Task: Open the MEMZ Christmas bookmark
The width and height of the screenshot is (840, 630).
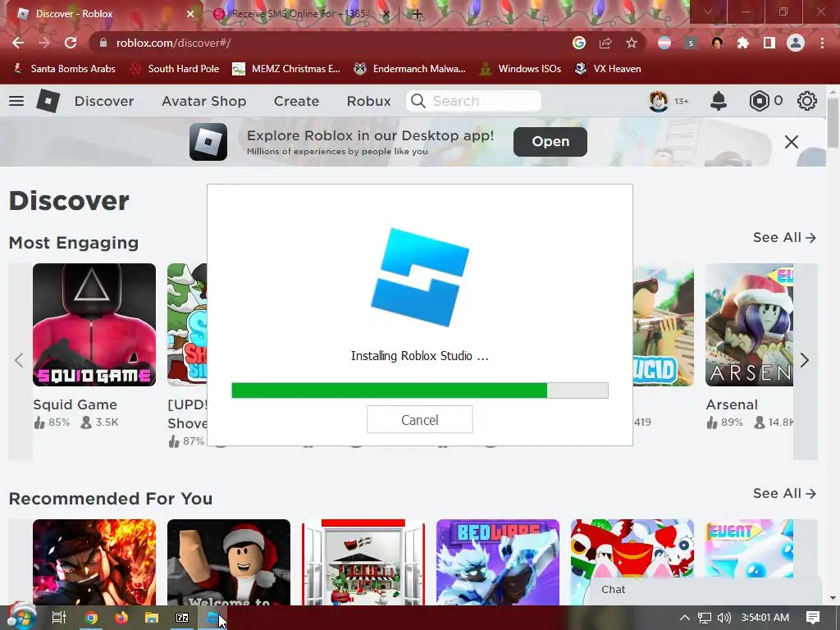Action: click(x=286, y=69)
